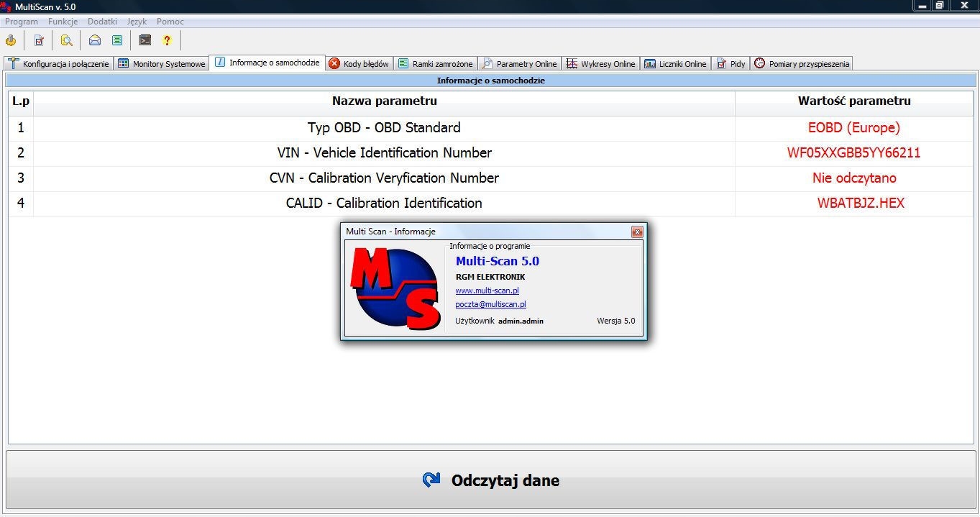Go to the Pomiary przyspieszenia tab
Viewport: 980px width, 517px height.
pos(802,64)
